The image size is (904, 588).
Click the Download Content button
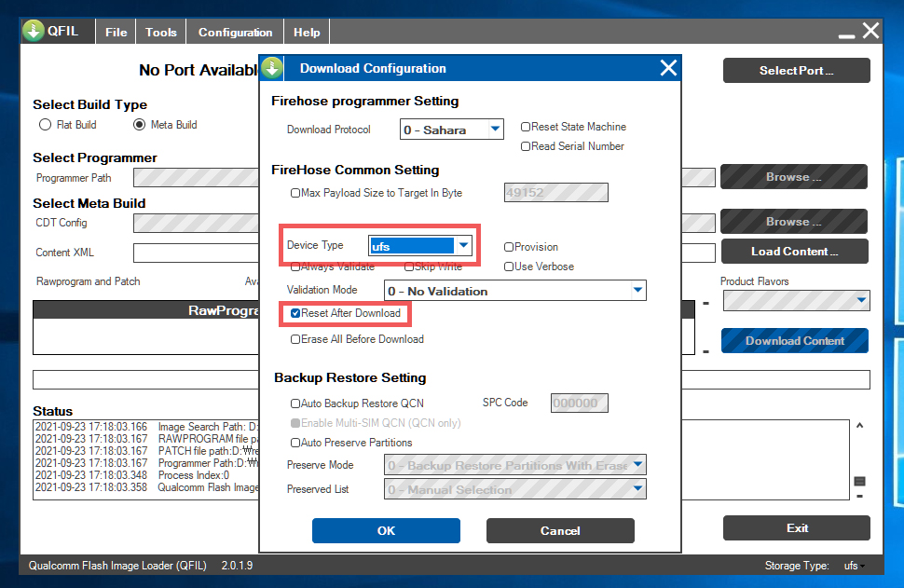[x=794, y=341]
